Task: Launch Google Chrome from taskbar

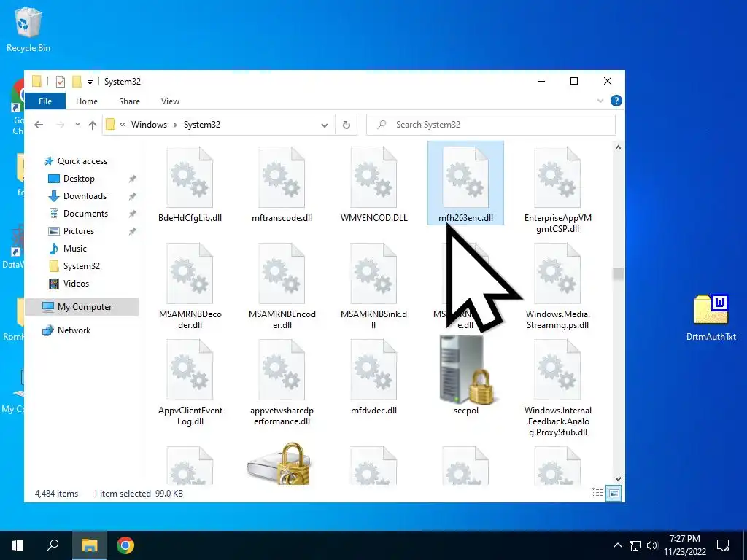Action: click(x=125, y=545)
